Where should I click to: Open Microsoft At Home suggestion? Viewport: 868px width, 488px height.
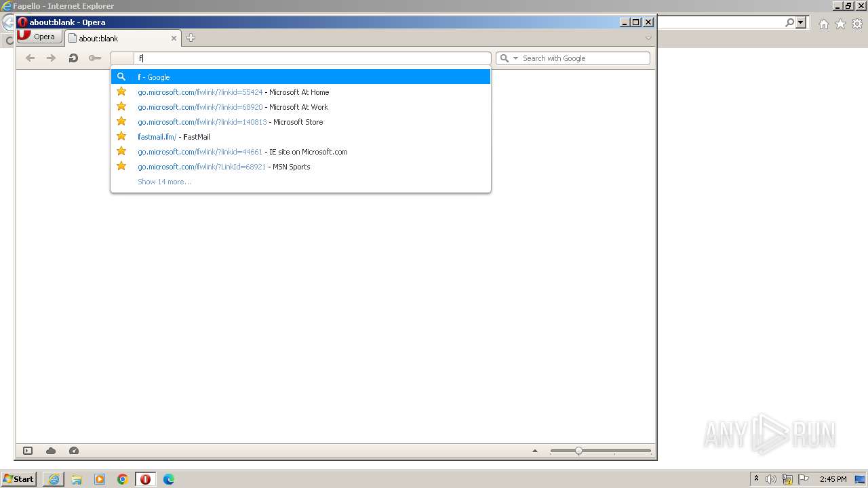(300, 92)
